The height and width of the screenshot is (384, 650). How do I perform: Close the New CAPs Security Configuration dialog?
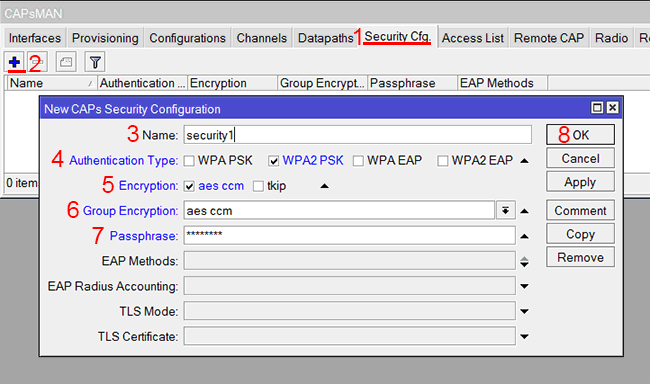pyautogui.click(x=612, y=108)
